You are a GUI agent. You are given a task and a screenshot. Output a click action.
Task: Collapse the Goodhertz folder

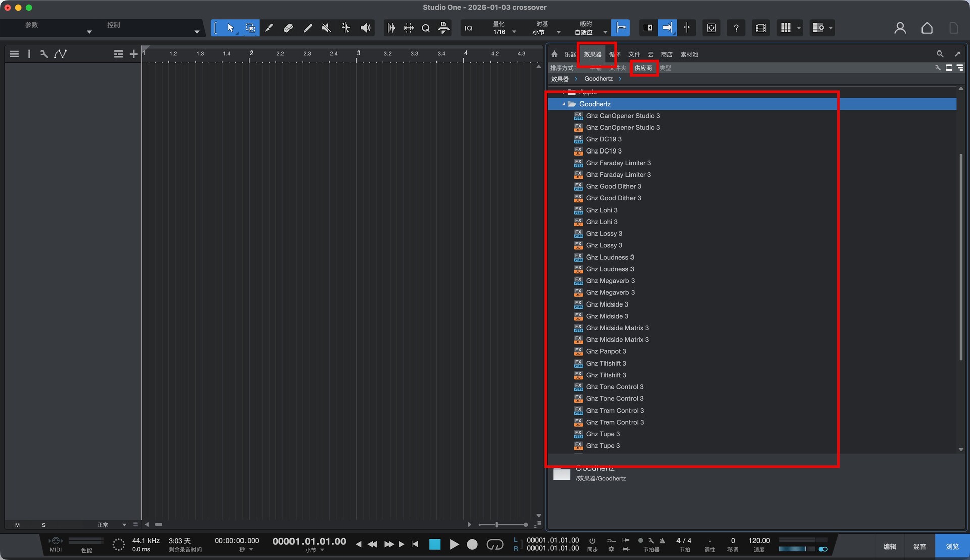[564, 104]
